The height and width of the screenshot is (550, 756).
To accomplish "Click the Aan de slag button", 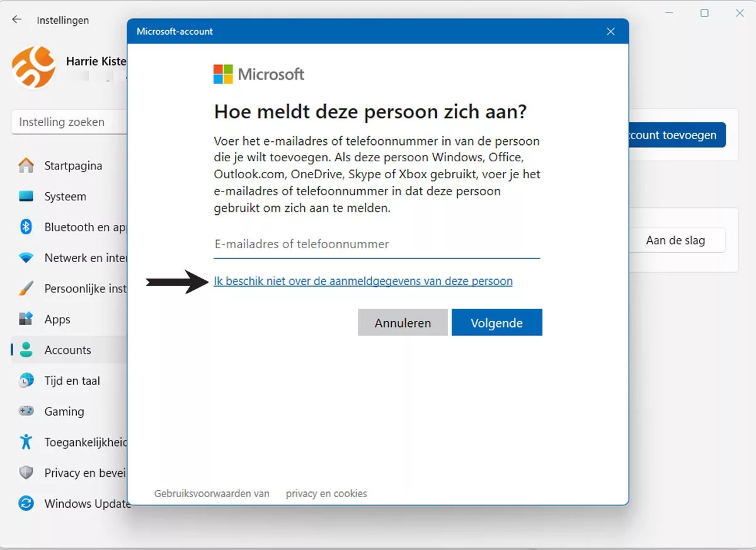I will point(677,240).
